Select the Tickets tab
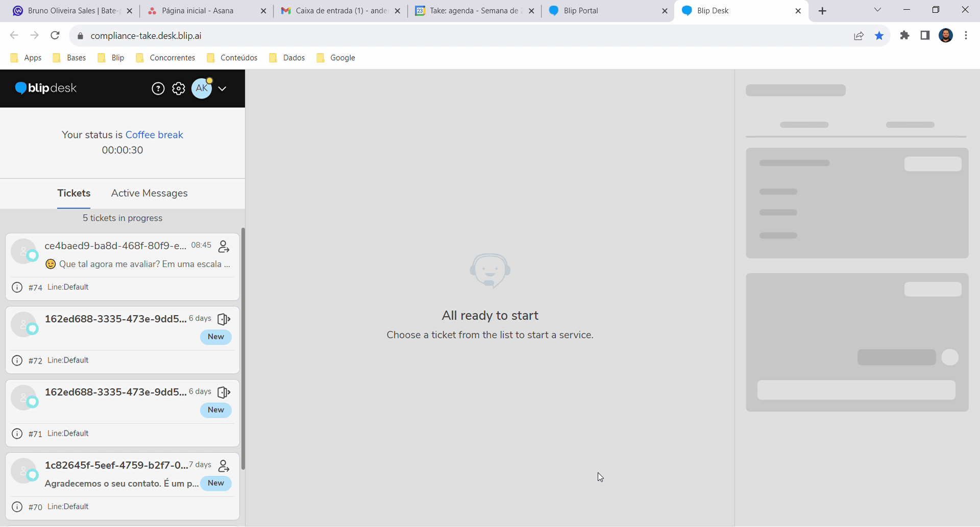The height and width of the screenshot is (527, 980). [74, 193]
